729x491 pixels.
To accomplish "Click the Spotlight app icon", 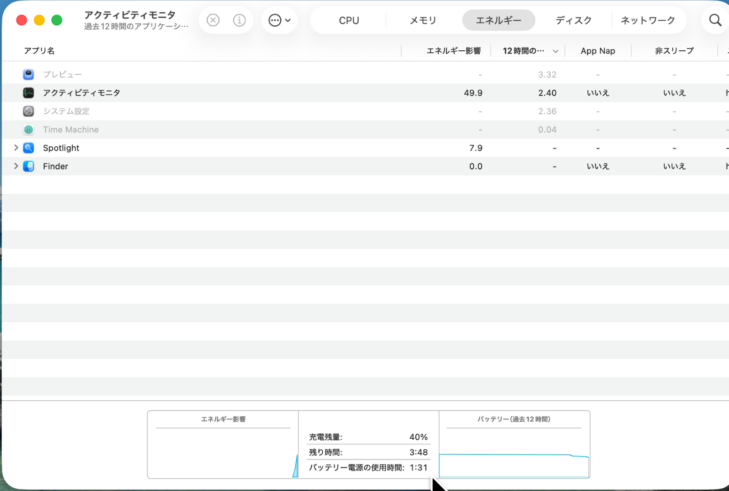I will click(29, 148).
